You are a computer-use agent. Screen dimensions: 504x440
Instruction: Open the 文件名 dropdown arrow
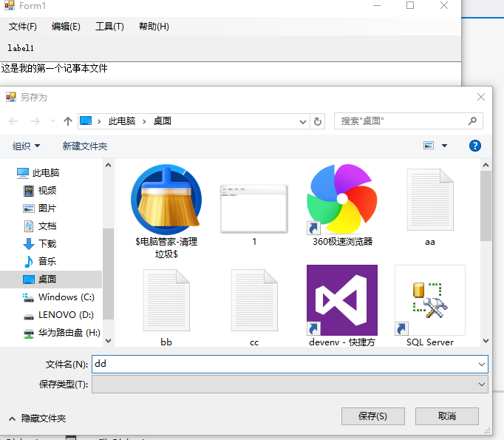(x=482, y=365)
